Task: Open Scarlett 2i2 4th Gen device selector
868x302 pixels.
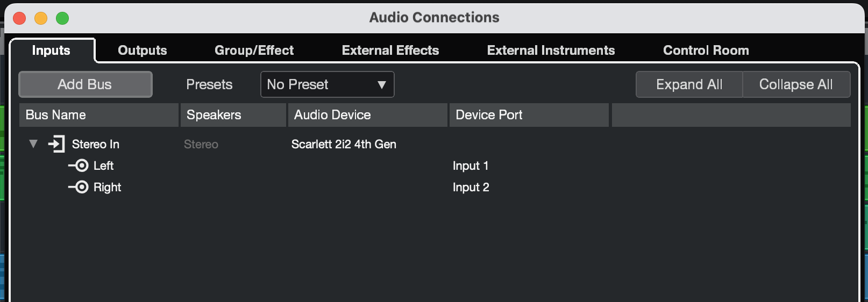Action: (x=344, y=144)
